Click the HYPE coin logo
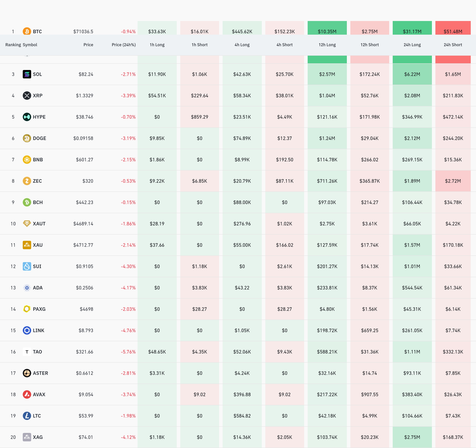The height and width of the screenshot is (448, 476). pyautogui.click(x=27, y=117)
